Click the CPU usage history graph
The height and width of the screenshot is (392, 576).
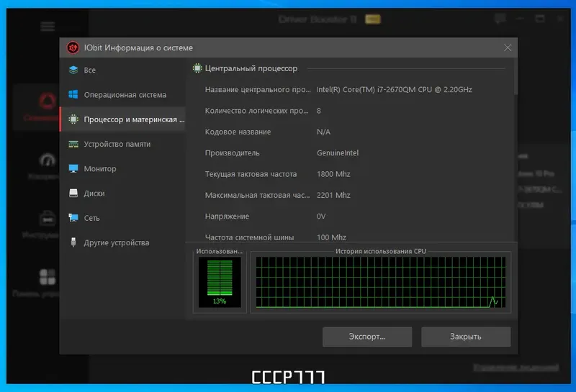click(x=381, y=282)
